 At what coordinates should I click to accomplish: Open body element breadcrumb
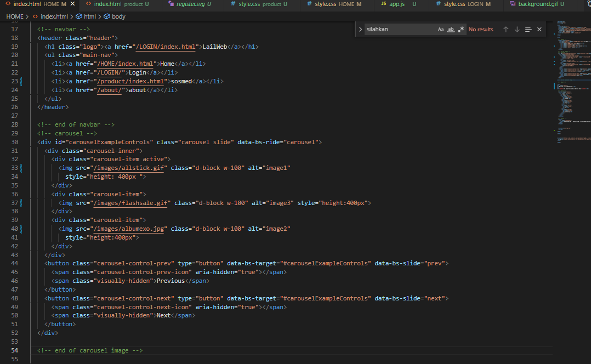click(x=118, y=16)
